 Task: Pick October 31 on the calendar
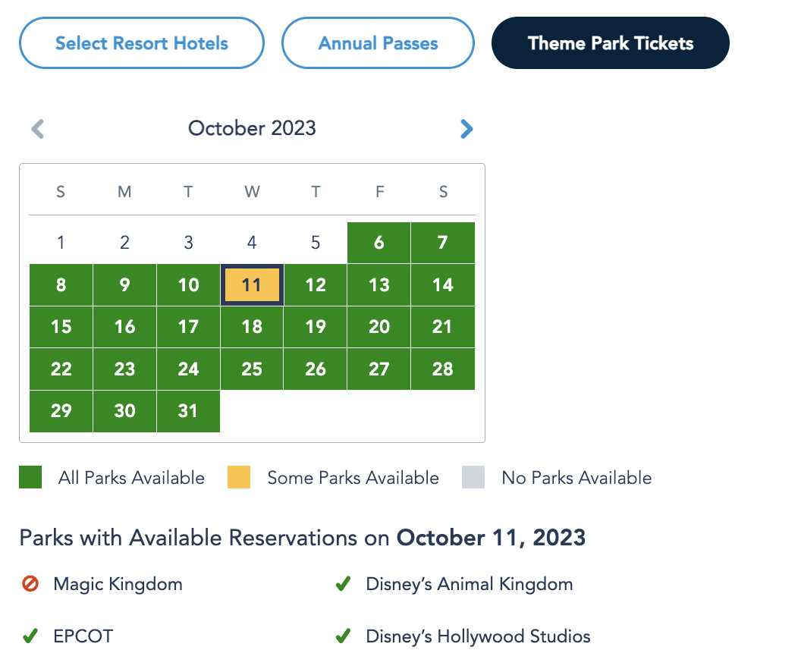[188, 411]
